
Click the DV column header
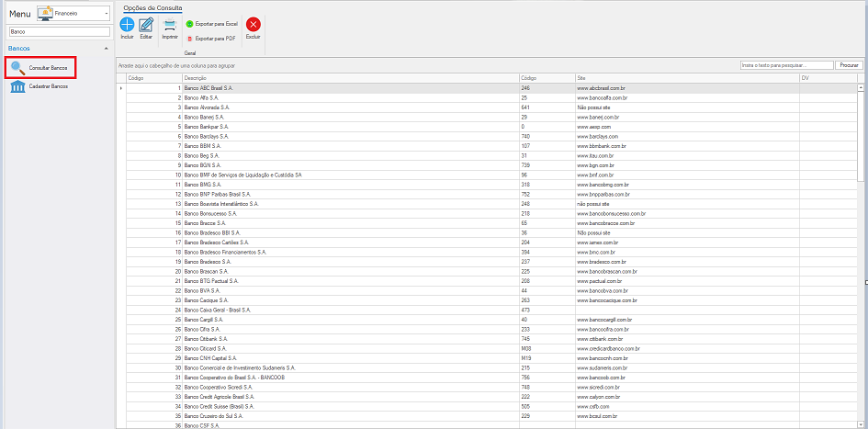click(x=829, y=78)
